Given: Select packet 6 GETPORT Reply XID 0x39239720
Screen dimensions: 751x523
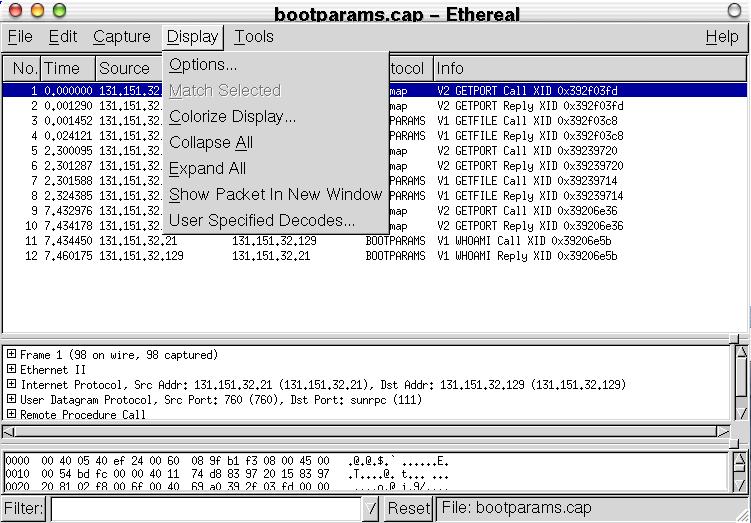Looking at the screenshot, I should [375, 166].
